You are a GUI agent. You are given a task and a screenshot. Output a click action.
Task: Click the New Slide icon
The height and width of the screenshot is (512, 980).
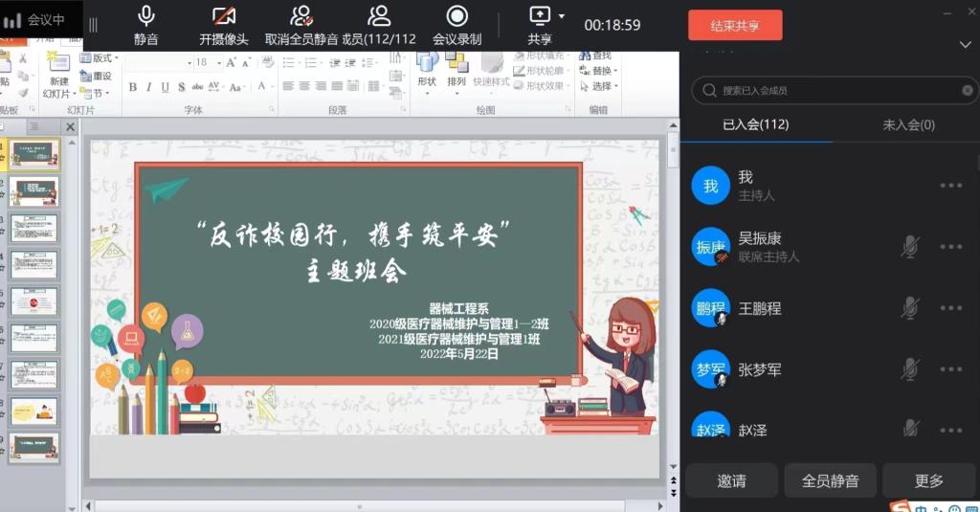point(59,65)
